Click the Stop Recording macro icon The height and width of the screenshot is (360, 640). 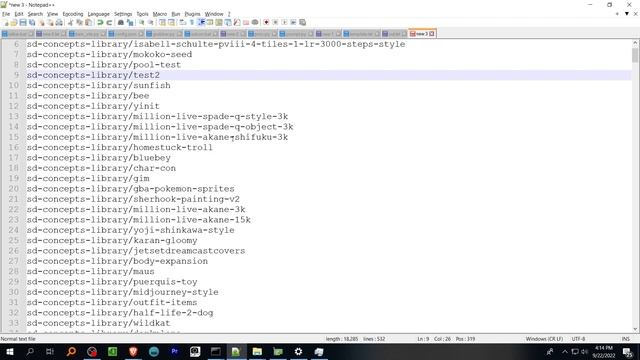click(275, 22)
